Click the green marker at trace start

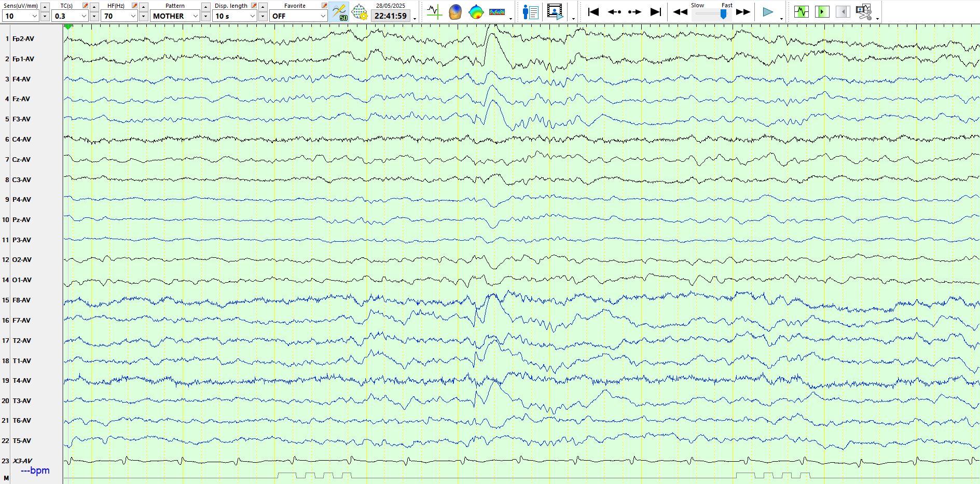click(68, 27)
